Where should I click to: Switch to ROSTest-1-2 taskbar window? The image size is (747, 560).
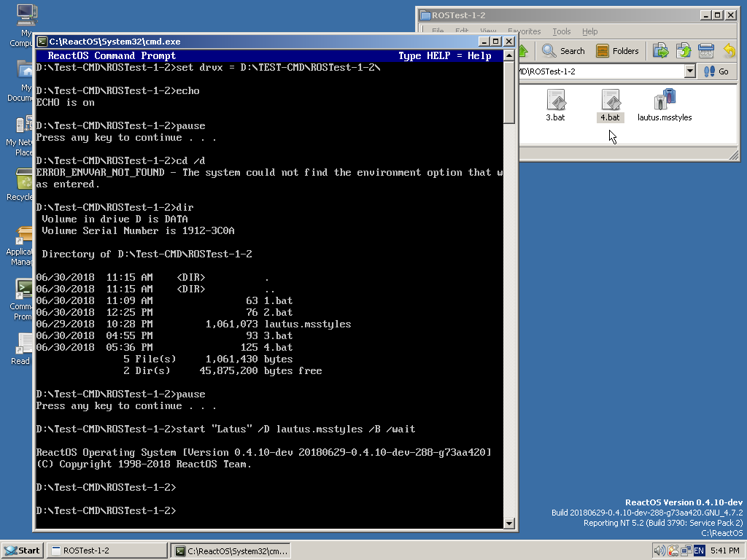106,551
